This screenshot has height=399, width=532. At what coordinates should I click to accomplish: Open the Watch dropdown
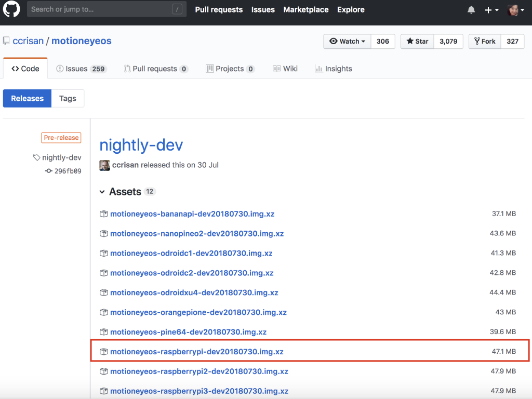(x=347, y=42)
